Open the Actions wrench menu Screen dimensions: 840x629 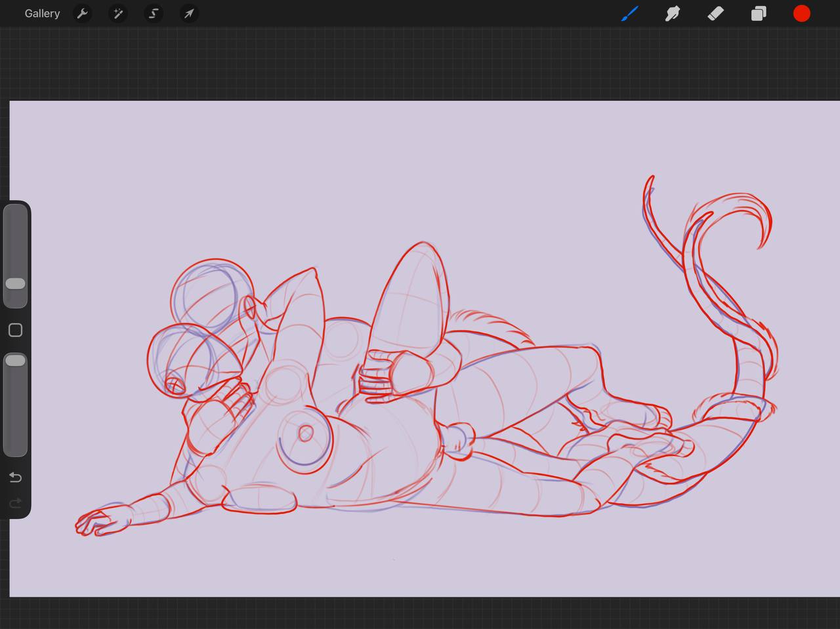[82, 14]
